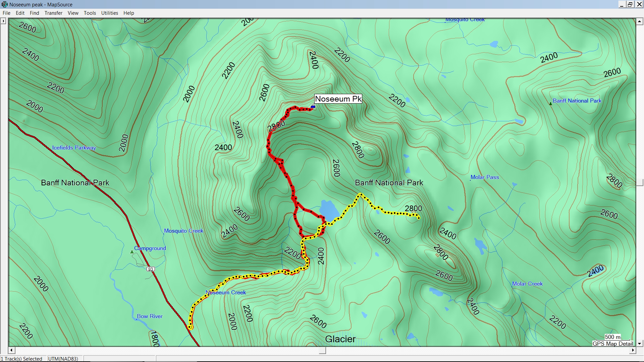Click the yellow track endpoint near 2800 contour

click(x=419, y=218)
